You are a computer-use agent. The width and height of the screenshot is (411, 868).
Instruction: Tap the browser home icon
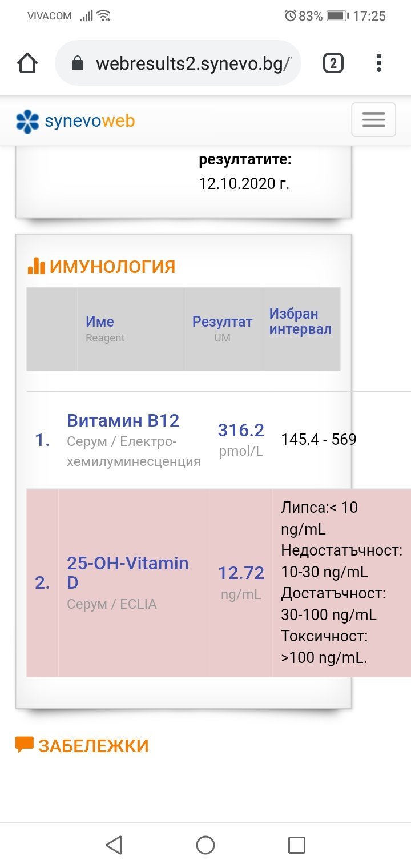click(x=27, y=63)
